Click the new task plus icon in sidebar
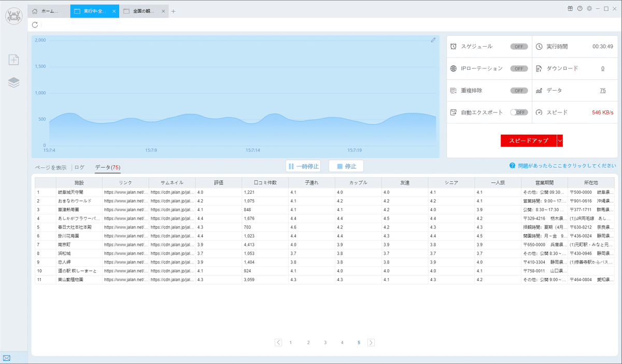This screenshot has width=622, height=364. [13, 60]
